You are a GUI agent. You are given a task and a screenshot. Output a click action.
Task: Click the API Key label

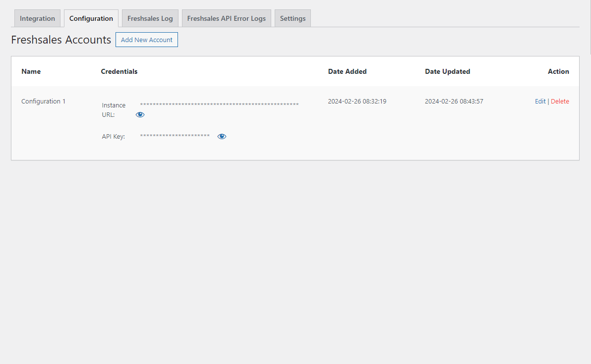pyautogui.click(x=113, y=137)
